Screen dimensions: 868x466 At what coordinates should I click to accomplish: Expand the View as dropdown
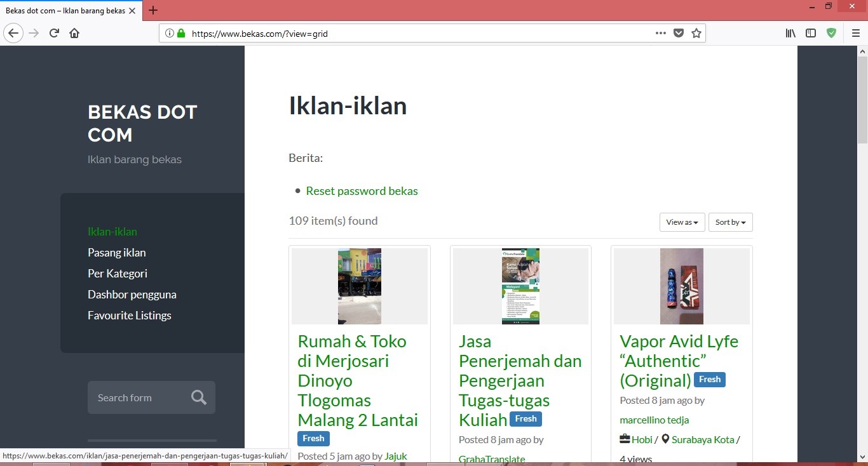coord(682,222)
